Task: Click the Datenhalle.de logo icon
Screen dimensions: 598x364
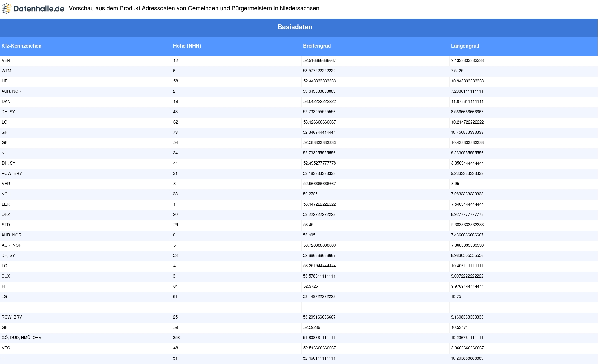Action: click(7, 9)
